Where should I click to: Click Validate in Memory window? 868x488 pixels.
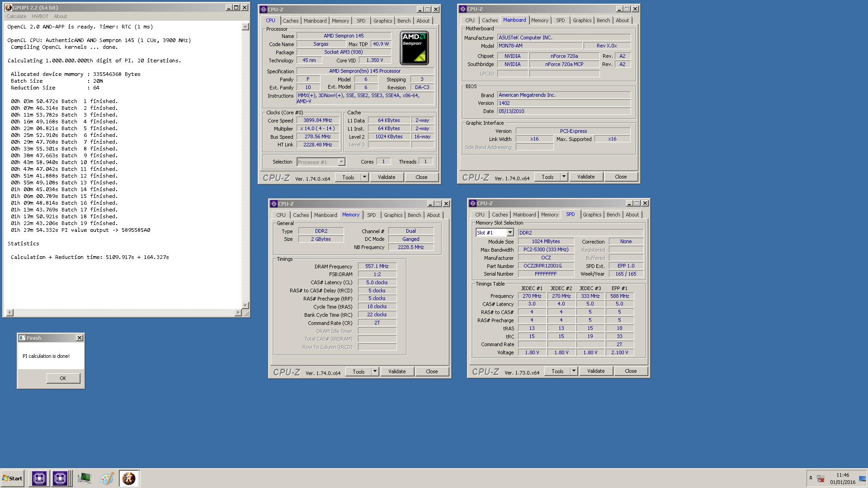pyautogui.click(x=397, y=371)
